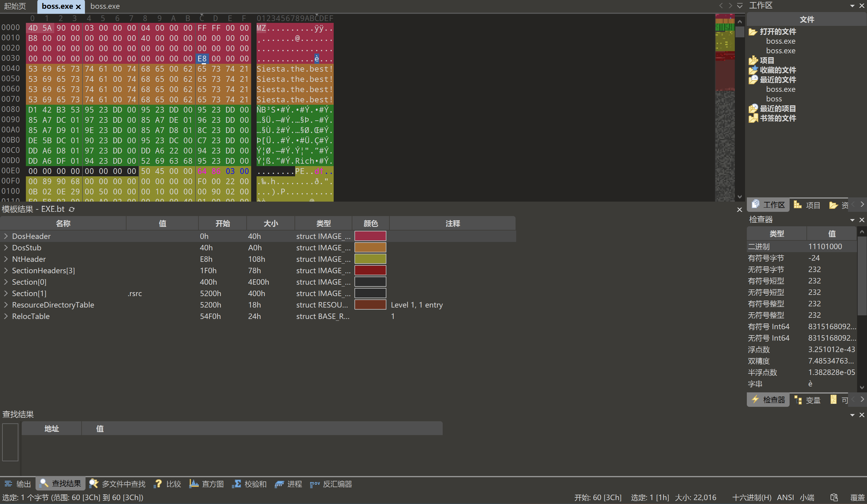Click the Project tab icon
The height and width of the screenshot is (504, 867).
click(x=797, y=205)
